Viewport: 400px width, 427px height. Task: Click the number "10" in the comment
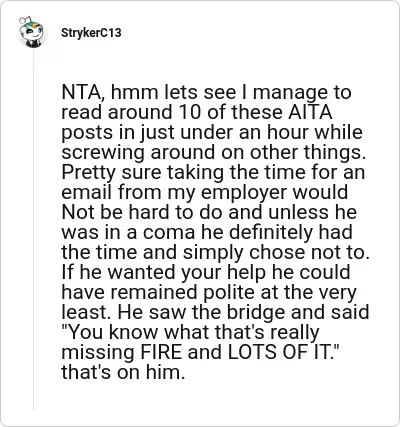(190, 112)
